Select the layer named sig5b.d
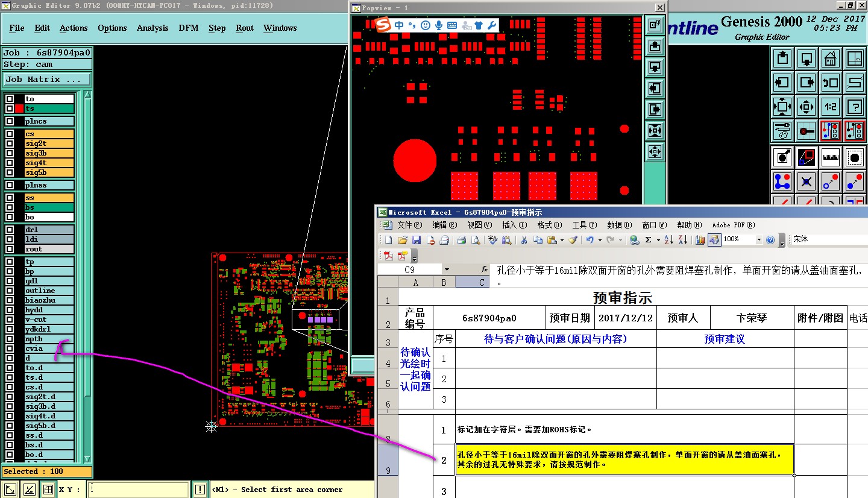The width and height of the screenshot is (868, 498). pyautogui.click(x=49, y=426)
